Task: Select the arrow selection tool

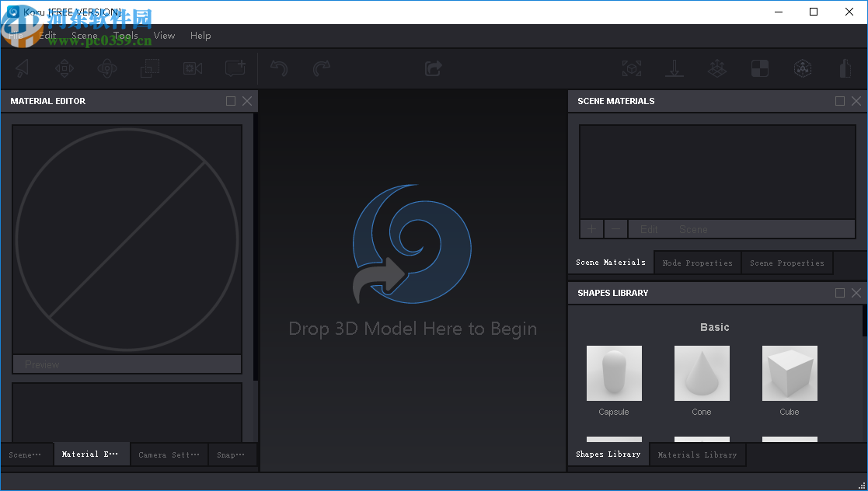Action: click(22, 68)
